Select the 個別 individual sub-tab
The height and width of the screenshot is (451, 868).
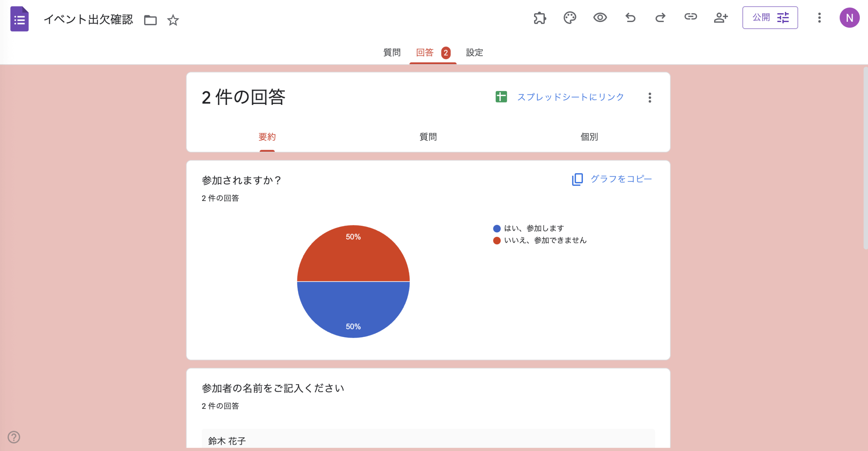pyautogui.click(x=589, y=137)
